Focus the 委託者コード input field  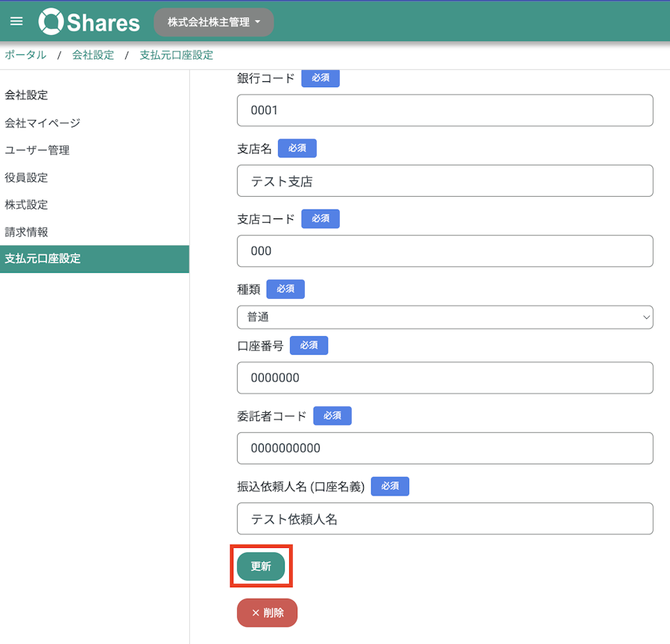coord(445,448)
